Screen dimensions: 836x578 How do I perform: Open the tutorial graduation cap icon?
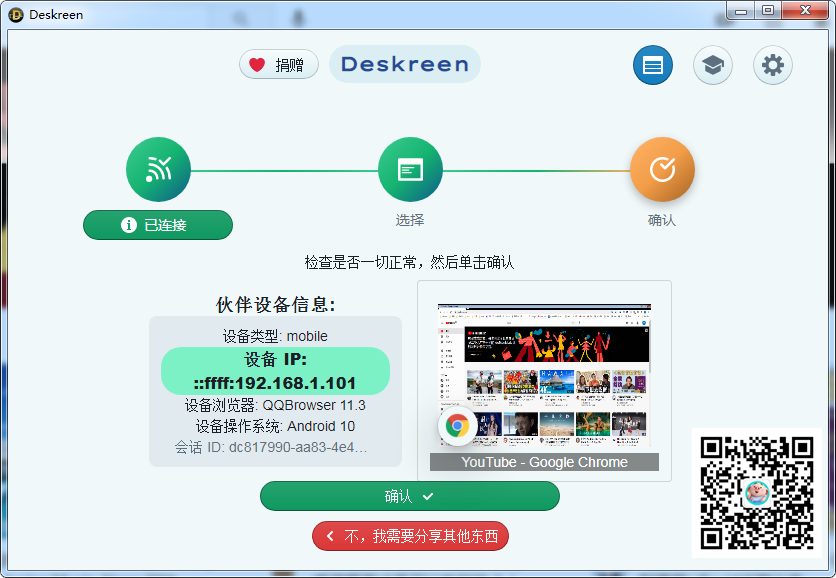[712, 66]
